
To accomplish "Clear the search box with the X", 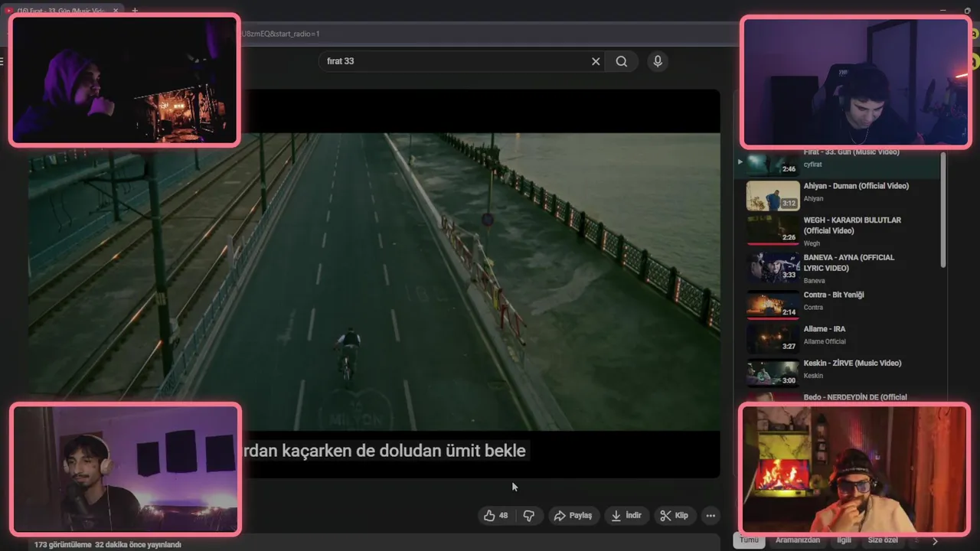I will [x=596, y=61].
